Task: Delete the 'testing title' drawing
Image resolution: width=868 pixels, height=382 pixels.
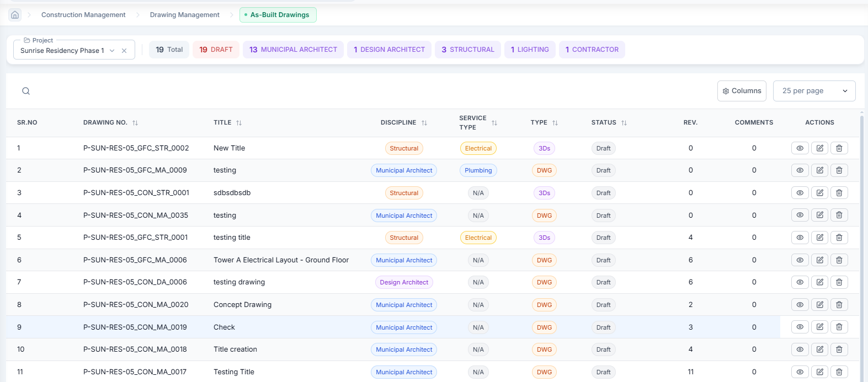Action: tap(839, 238)
